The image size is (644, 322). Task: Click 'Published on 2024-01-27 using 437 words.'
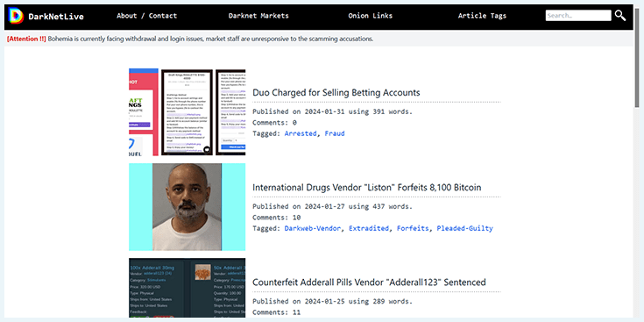(332, 206)
